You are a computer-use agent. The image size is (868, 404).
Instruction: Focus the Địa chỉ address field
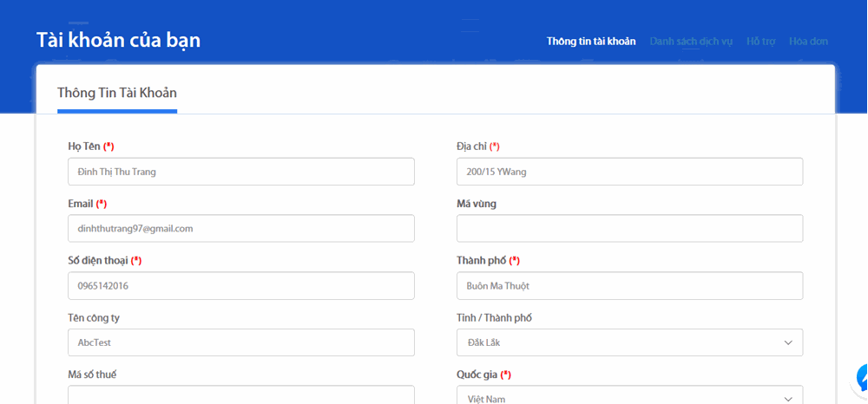tap(628, 172)
